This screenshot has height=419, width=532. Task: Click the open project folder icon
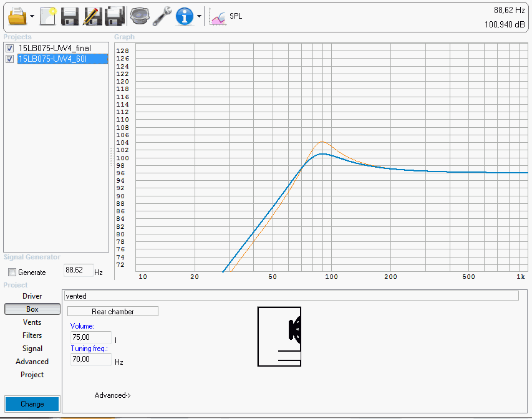coord(17,16)
